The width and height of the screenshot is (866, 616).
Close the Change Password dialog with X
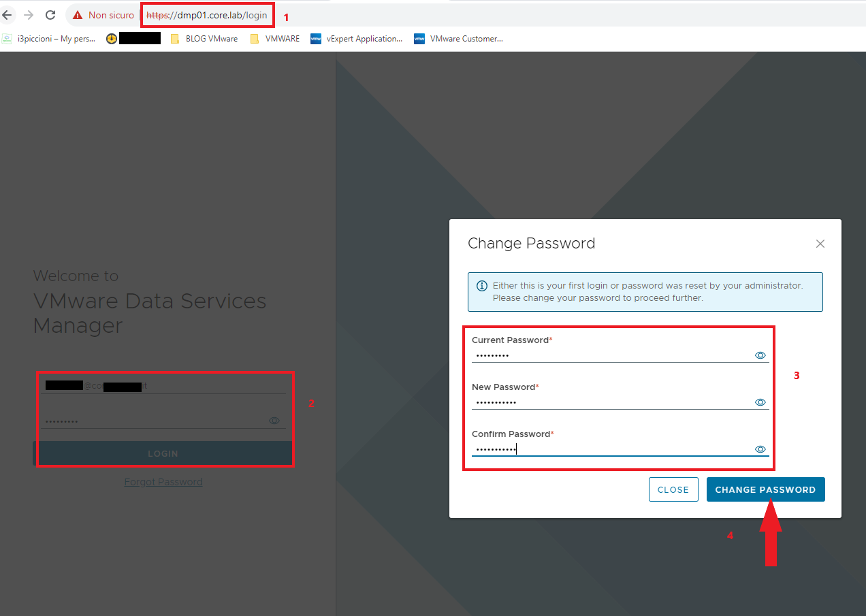click(x=820, y=244)
